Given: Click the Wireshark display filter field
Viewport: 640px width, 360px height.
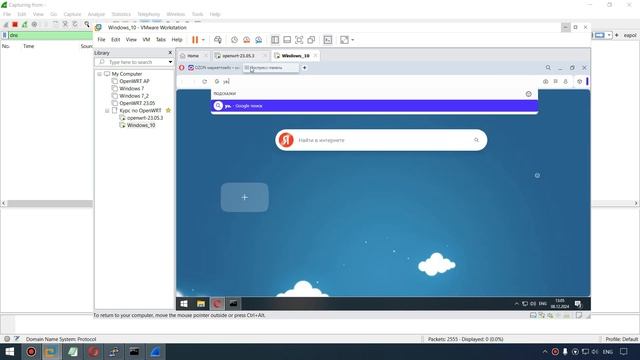Looking at the screenshot, I should click(x=51, y=35).
